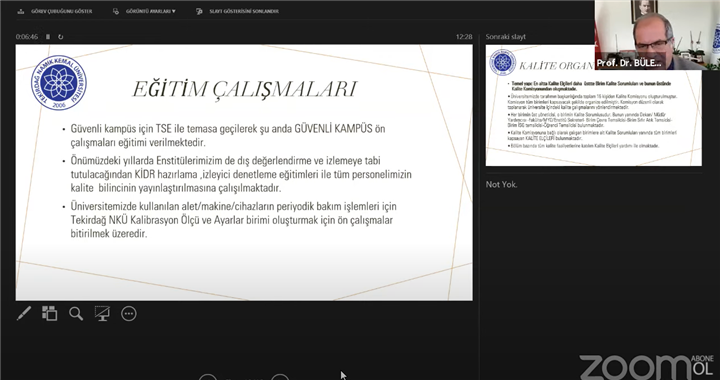The width and height of the screenshot is (720, 380).
Task: Click the taskbar icon beside Görev Çubuğunu Göster
Action: pyautogui.click(x=21, y=11)
